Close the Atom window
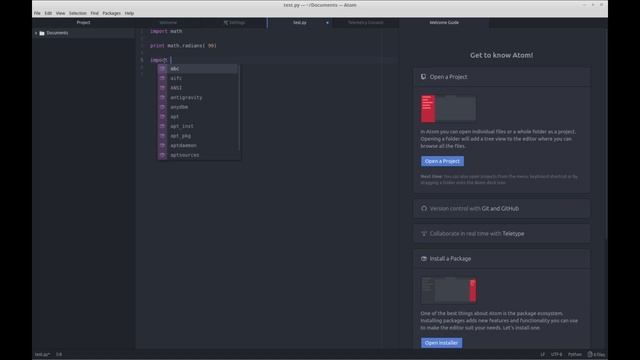This screenshot has width=640, height=360. point(601,5)
